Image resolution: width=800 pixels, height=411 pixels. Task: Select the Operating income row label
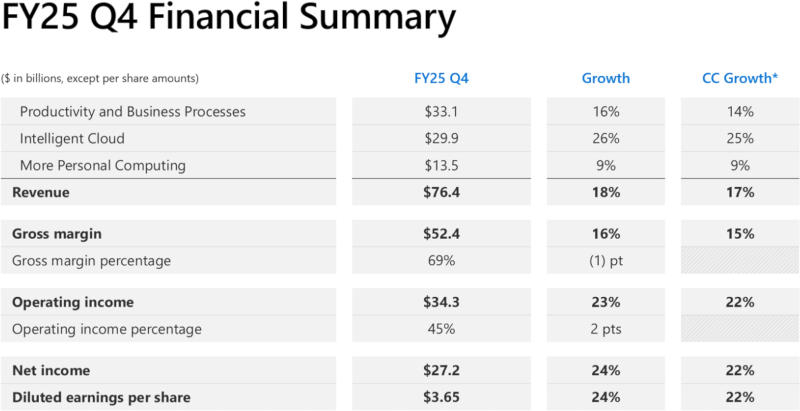pyautogui.click(x=73, y=302)
